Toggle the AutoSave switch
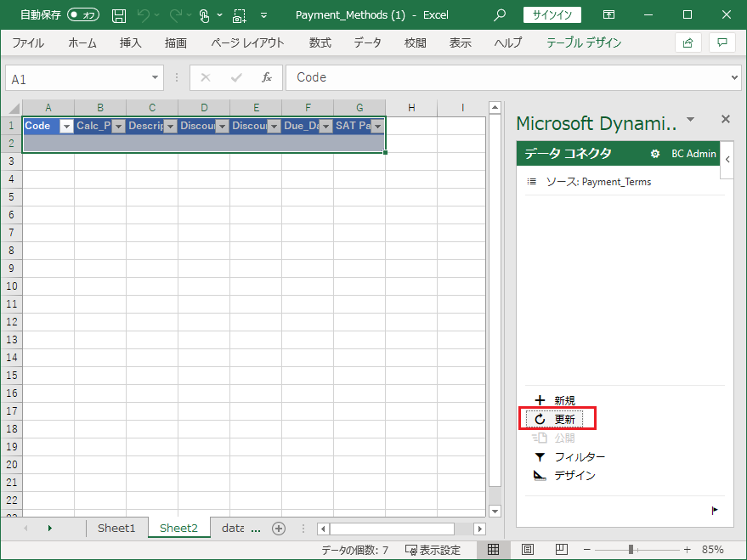This screenshot has width=747, height=560. 83,14
